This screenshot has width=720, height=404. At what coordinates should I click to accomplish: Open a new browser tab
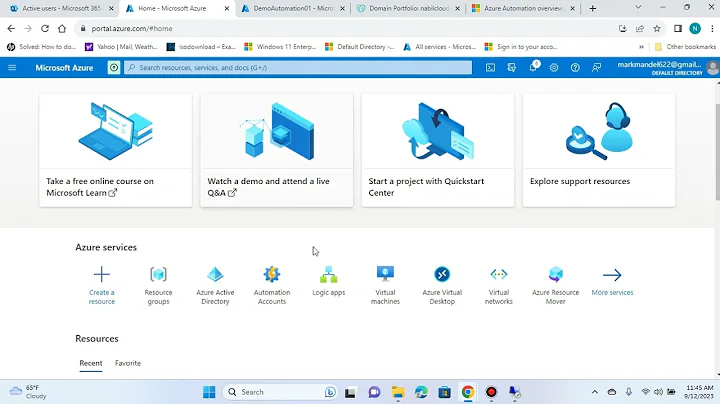[593, 8]
